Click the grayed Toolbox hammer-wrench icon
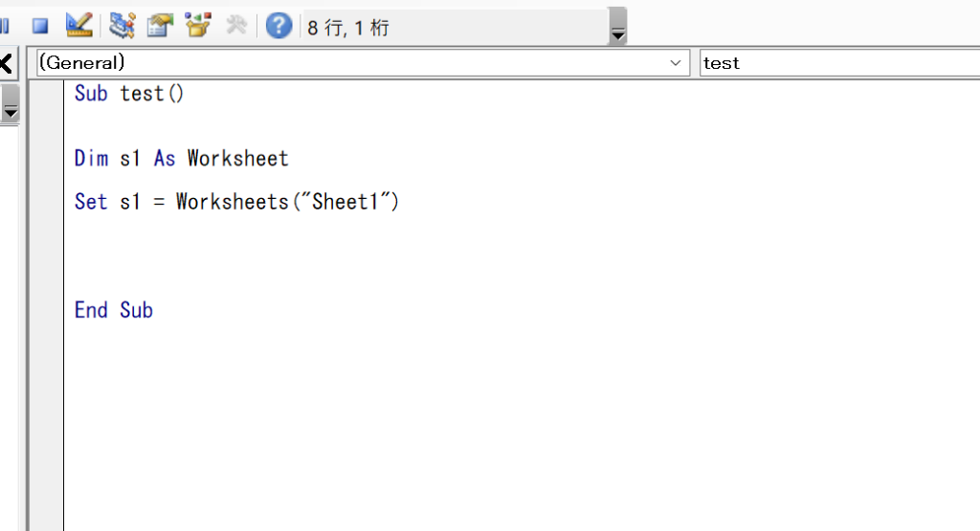This screenshot has width=980, height=531. point(236,26)
